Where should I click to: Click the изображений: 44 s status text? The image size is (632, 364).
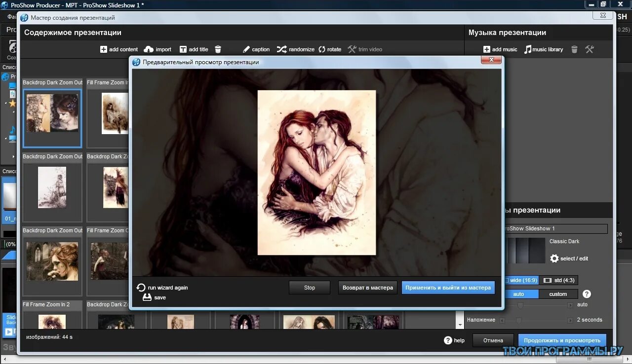[x=49, y=337]
